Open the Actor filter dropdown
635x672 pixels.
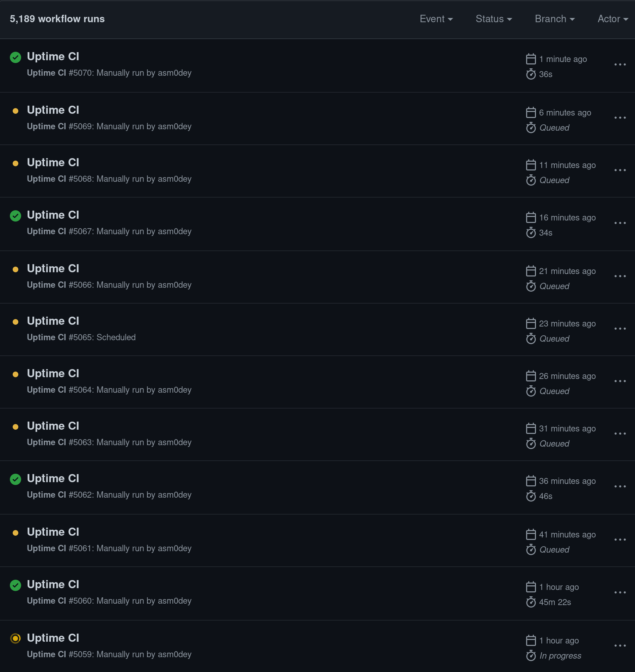click(x=612, y=19)
